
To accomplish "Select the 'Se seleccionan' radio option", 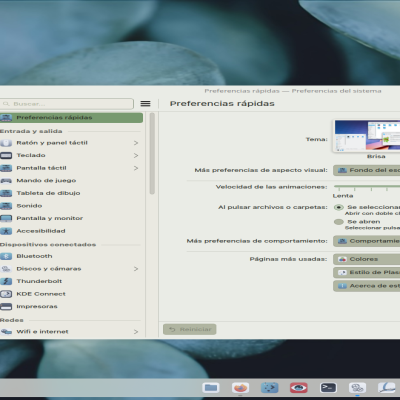I will click(339, 207).
